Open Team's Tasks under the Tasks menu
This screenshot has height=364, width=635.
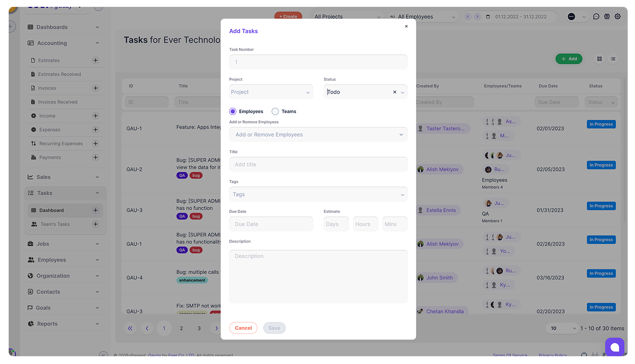(x=55, y=224)
